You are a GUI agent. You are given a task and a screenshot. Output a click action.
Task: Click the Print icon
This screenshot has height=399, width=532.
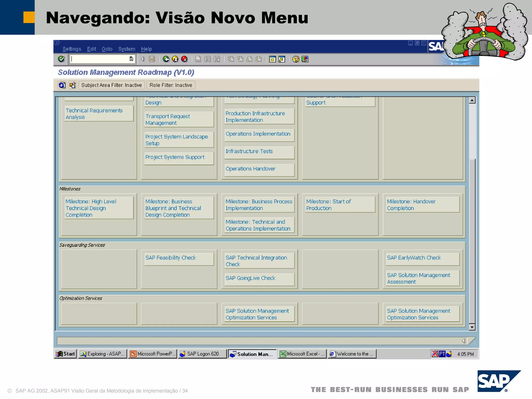click(x=198, y=59)
